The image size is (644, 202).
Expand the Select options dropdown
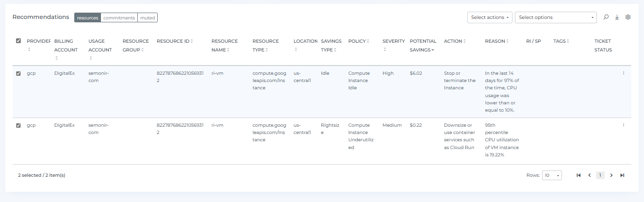click(555, 17)
